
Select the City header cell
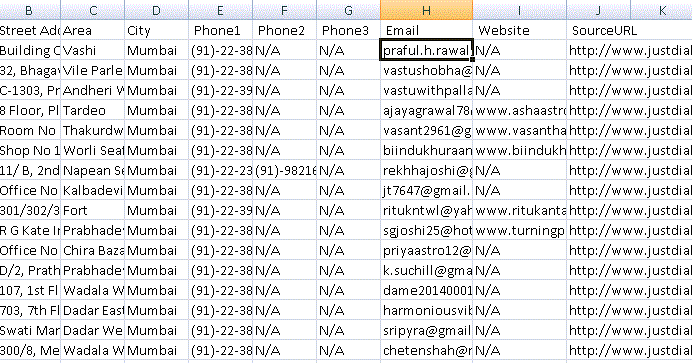157,30
